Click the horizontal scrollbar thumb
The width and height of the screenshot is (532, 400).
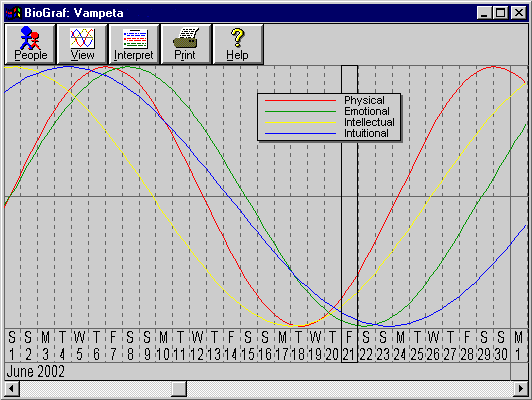click(x=179, y=388)
